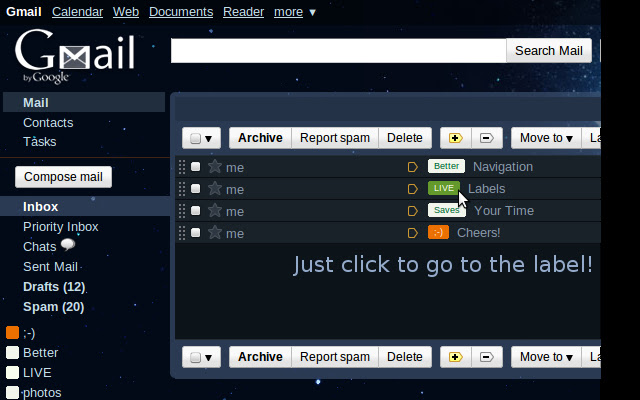Select the Labels email checkbox
This screenshot has height=400, width=640.
[x=196, y=189]
